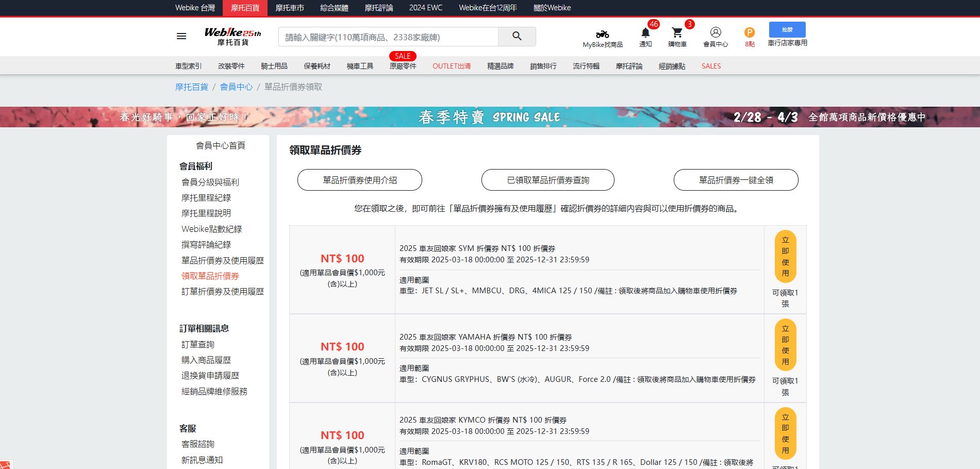
Task: Click the magnifier search button
Action: click(x=517, y=37)
